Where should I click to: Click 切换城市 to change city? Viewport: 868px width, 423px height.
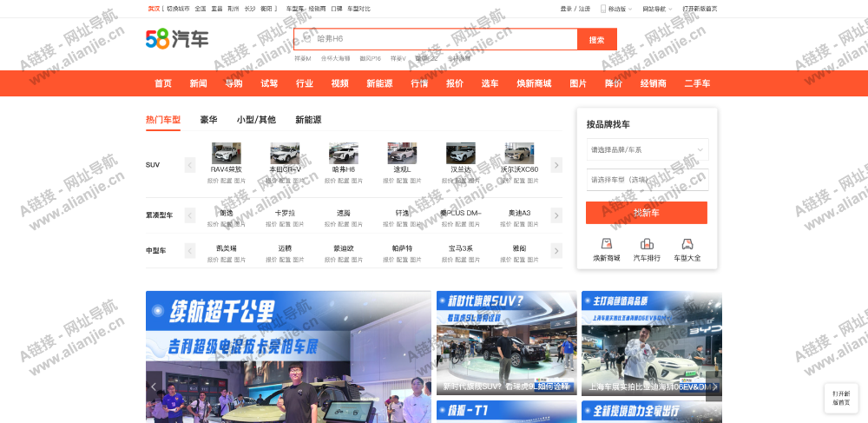click(x=178, y=9)
